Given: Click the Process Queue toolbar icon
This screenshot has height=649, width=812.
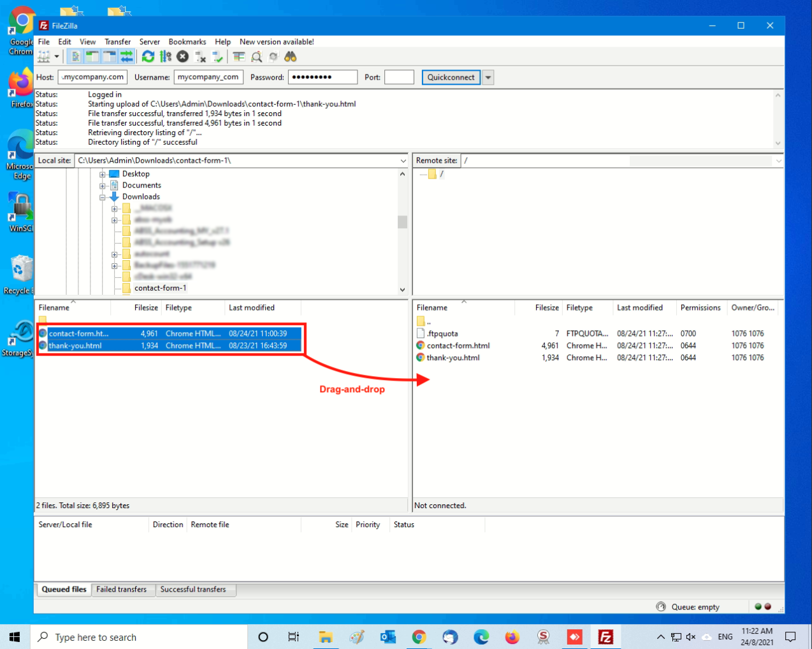Looking at the screenshot, I should [166, 57].
